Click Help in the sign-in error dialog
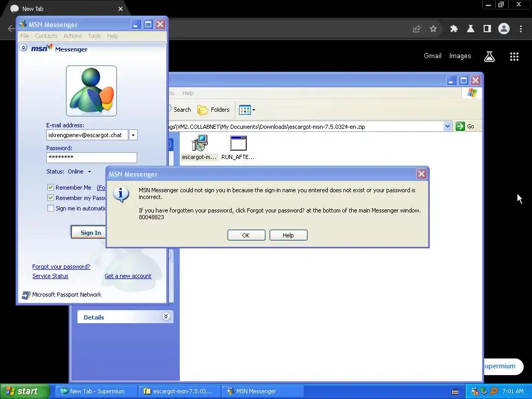 click(288, 235)
